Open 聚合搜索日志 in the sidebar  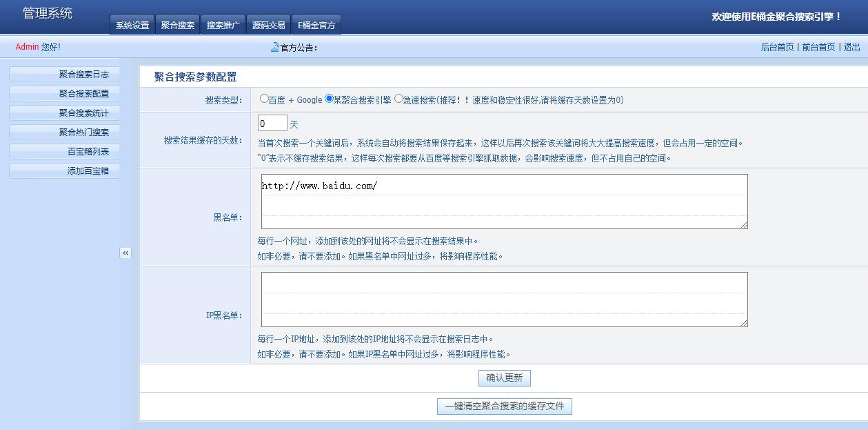pos(64,75)
